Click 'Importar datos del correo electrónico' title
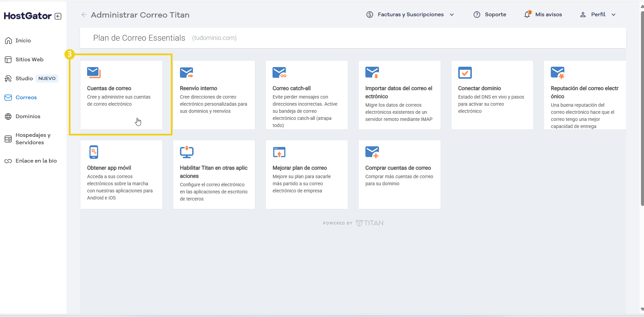The width and height of the screenshot is (644, 317). (399, 92)
